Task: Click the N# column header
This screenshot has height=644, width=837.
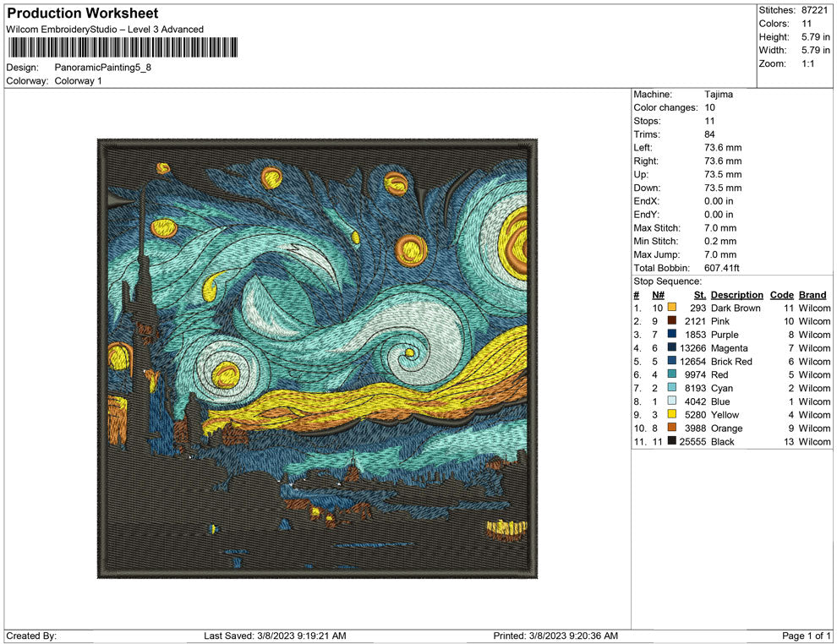Action: click(658, 295)
